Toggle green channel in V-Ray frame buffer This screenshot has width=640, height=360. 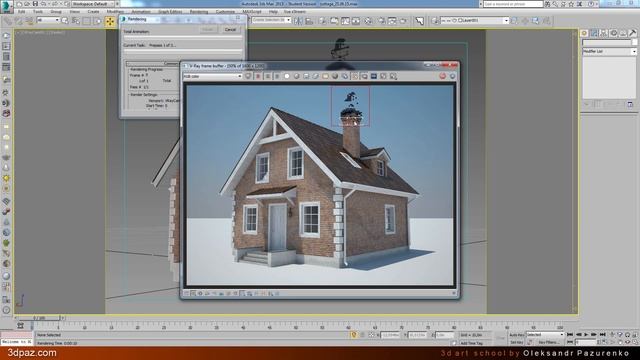[268, 76]
